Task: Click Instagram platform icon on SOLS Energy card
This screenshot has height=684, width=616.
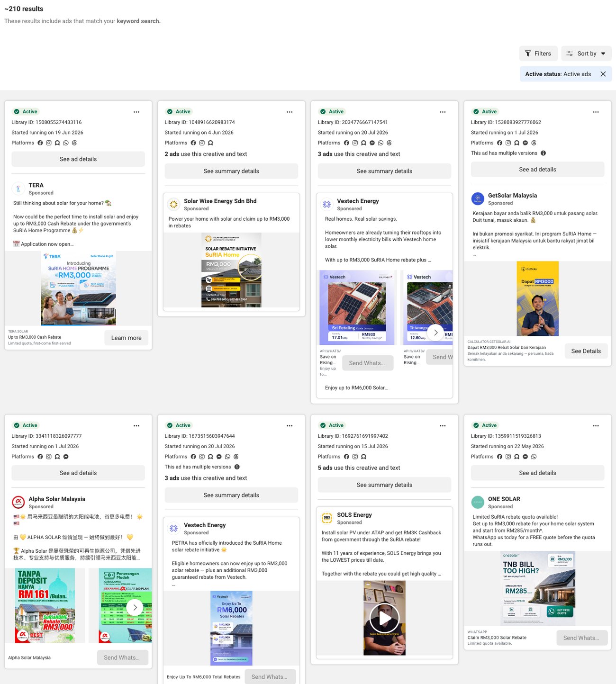Action: pyautogui.click(x=355, y=457)
